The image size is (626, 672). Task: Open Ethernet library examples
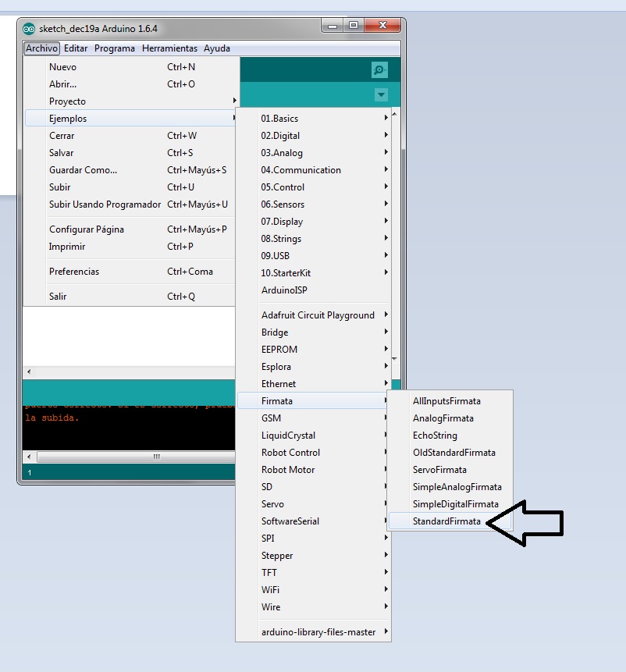(x=313, y=383)
